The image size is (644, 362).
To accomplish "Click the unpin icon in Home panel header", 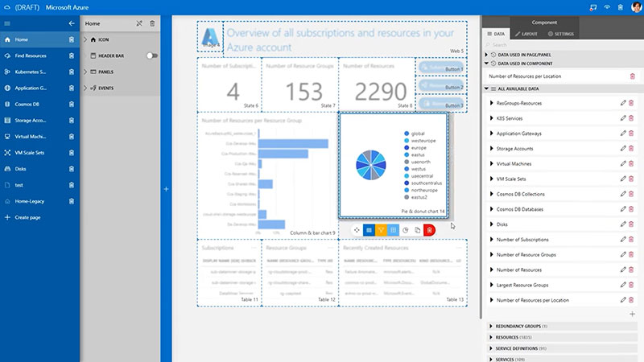I will tap(139, 23).
